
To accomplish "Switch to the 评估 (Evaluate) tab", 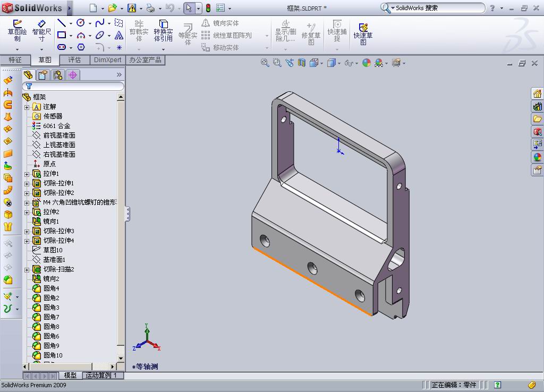I will pyautogui.click(x=74, y=60).
